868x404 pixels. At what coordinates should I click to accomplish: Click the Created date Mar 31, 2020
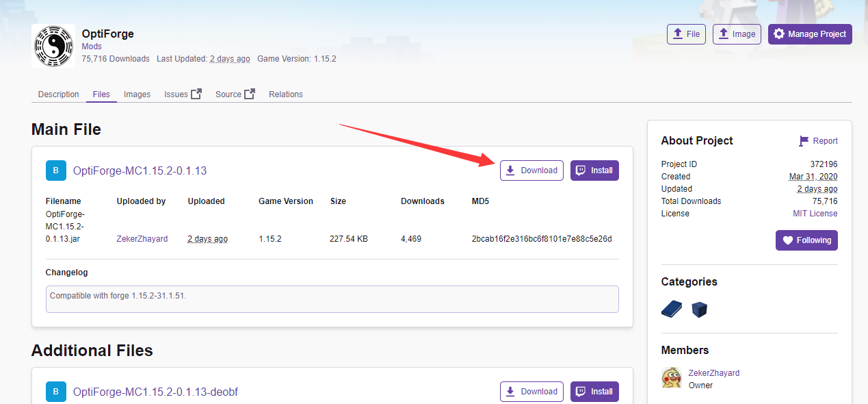[813, 177]
